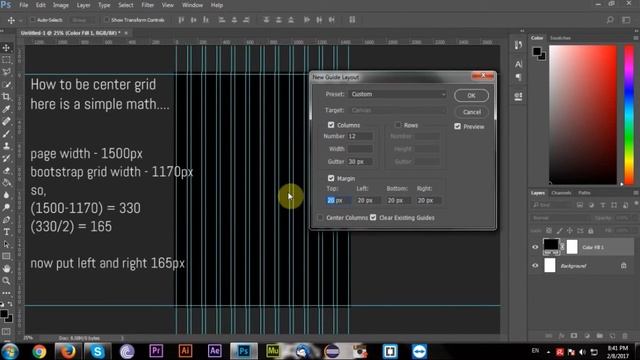The image size is (640, 360).
Task: Enable the Center Columns checkbox
Action: (320, 218)
